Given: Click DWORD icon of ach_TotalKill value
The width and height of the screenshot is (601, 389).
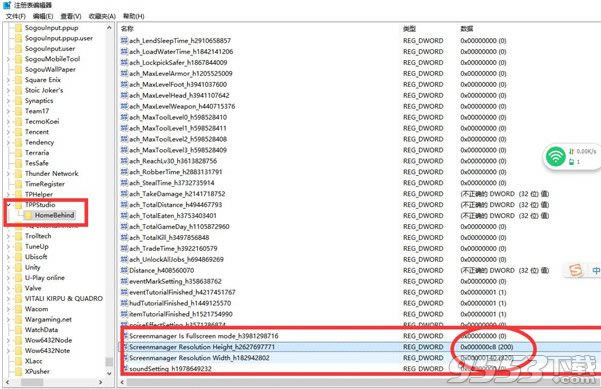Looking at the screenshot, I should pos(124,237).
